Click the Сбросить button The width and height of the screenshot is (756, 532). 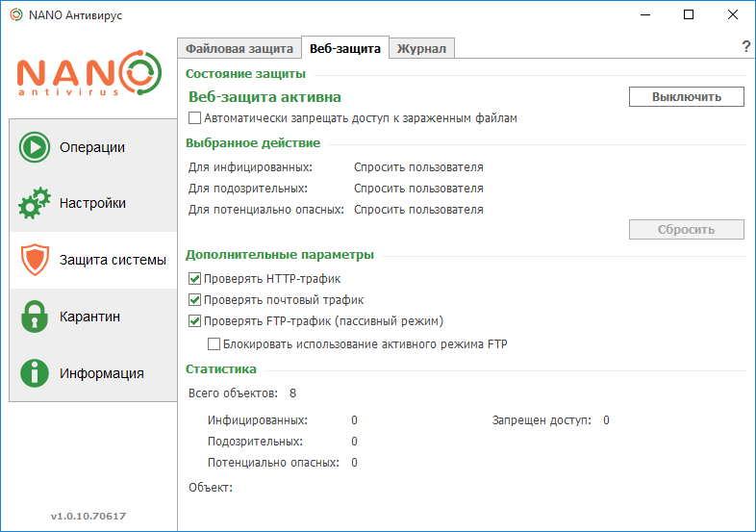point(686,230)
